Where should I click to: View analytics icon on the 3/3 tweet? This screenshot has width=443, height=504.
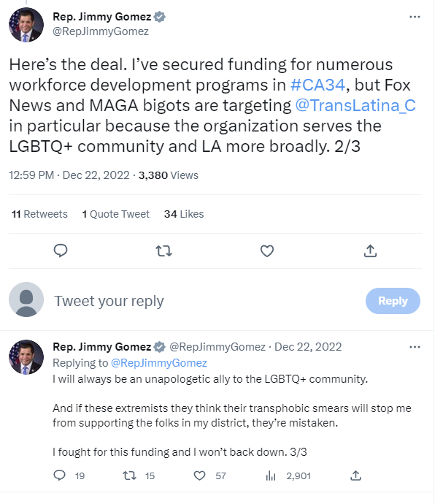(x=270, y=476)
